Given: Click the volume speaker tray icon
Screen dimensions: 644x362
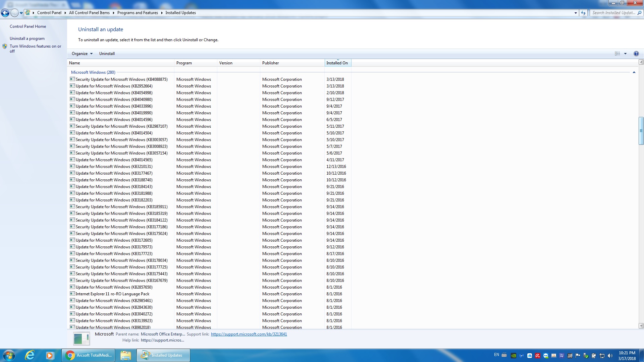Looking at the screenshot, I should pos(610,356).
